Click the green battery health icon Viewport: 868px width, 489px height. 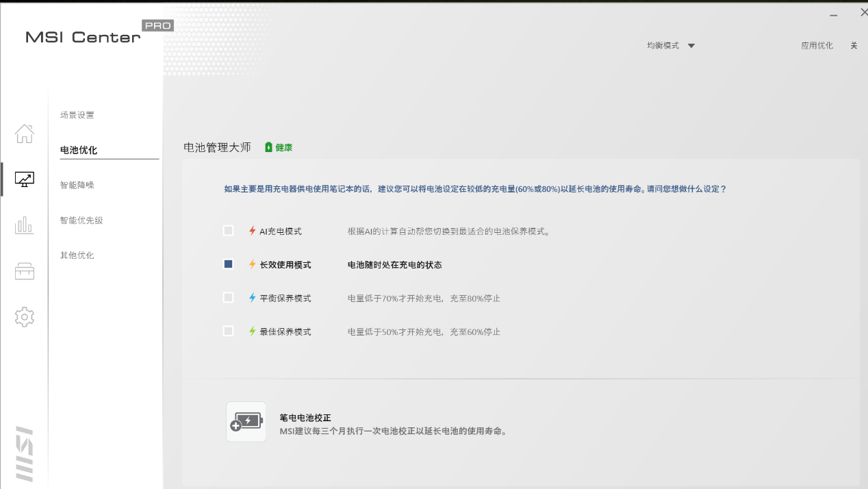point(268,147)
